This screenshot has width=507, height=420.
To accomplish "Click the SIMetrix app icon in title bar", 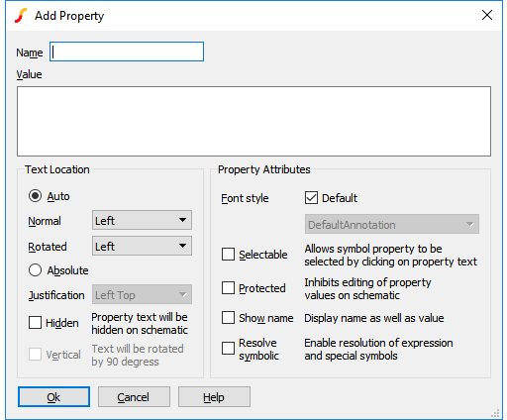I will tap(21, 16).
